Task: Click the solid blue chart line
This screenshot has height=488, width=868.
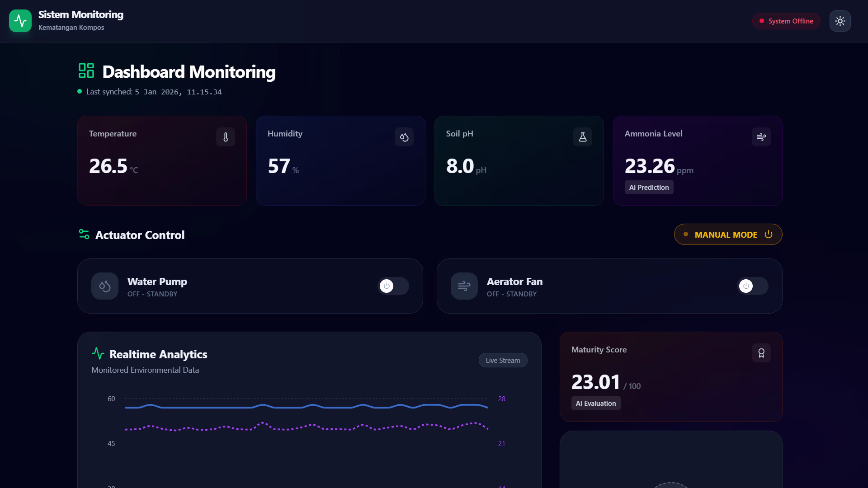Action: 307,407
